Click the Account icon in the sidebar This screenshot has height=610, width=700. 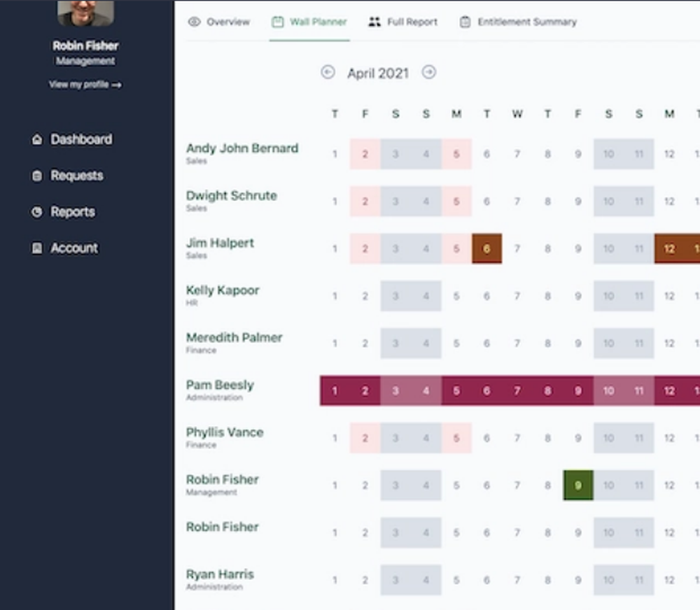tap(37, 248)
